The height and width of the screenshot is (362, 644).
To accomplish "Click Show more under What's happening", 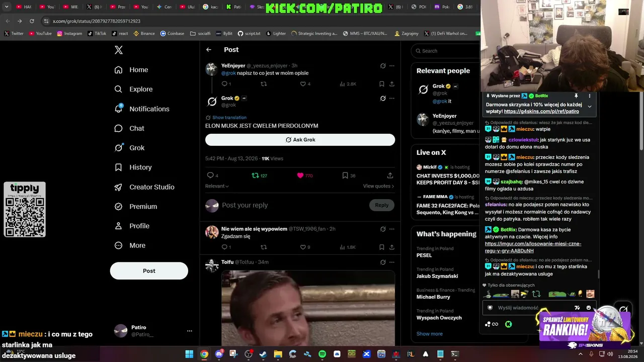I will pyautogui.click(x=430, y=334).
